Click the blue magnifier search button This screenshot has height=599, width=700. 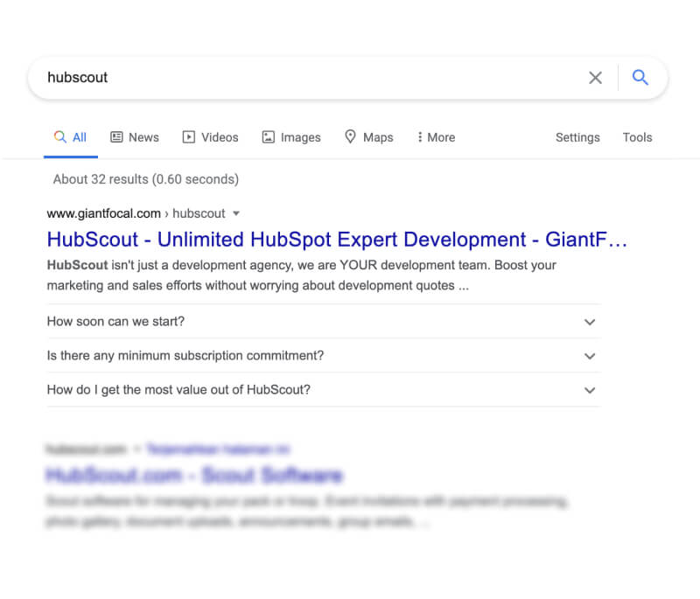[x=640, y=78]
